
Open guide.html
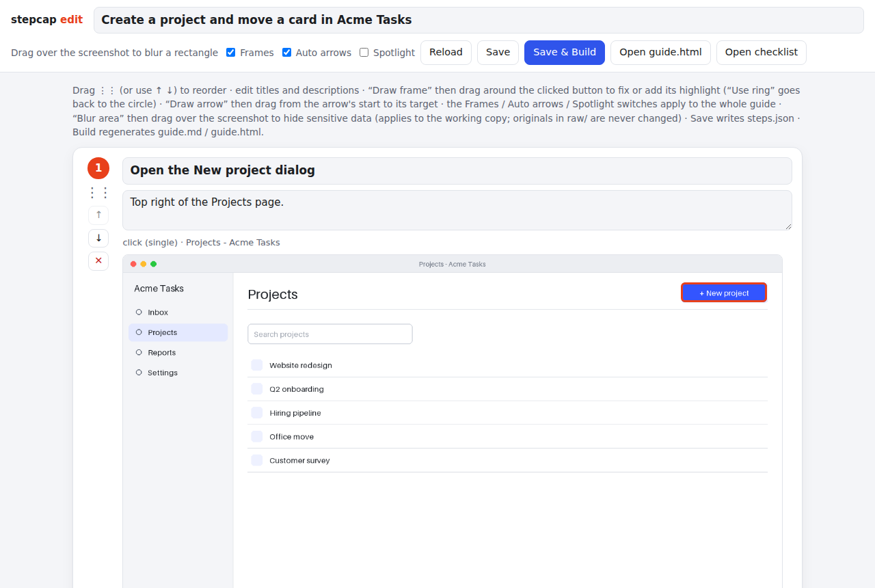click(x=660, y=53)
